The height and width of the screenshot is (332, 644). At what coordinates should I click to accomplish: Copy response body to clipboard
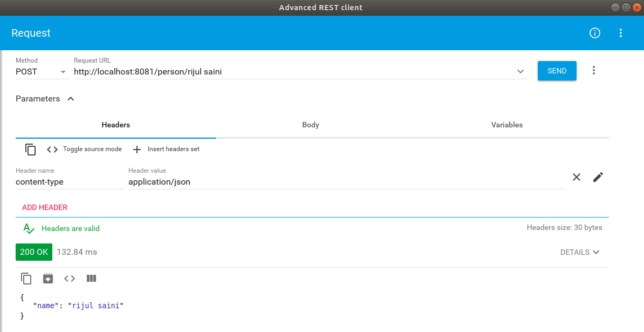[26, 279]
